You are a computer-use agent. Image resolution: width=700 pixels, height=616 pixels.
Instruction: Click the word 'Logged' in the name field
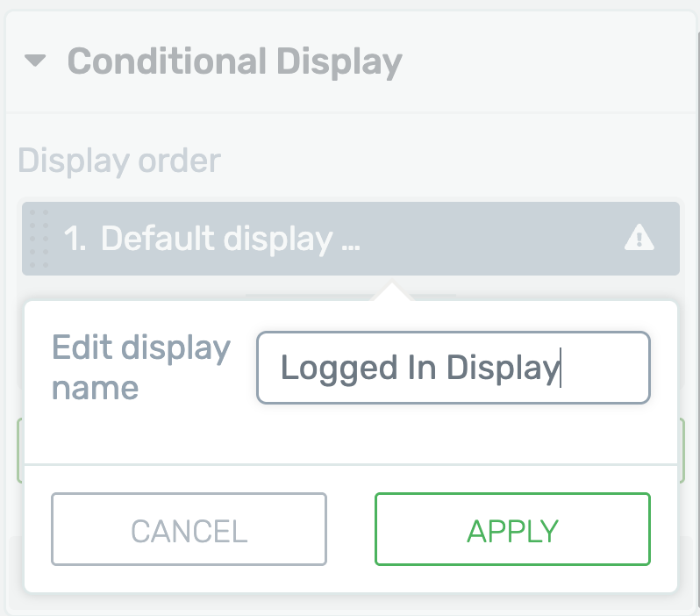(339, 369)
